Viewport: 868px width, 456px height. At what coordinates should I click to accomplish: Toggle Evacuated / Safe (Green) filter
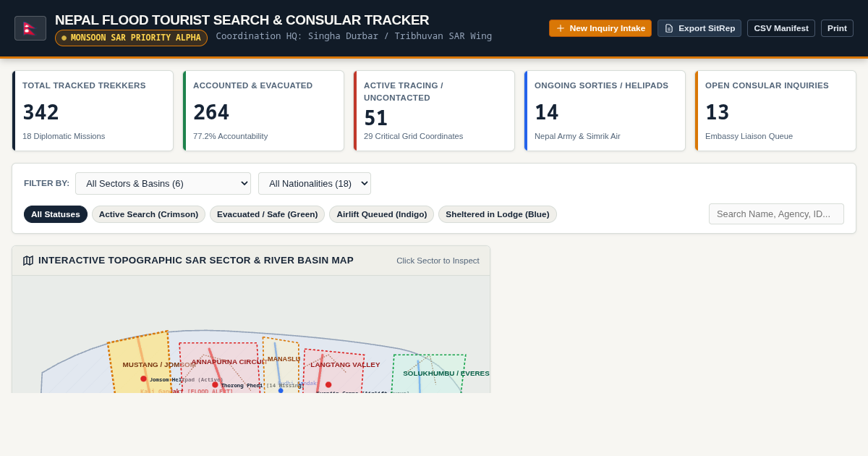[267, 214]
